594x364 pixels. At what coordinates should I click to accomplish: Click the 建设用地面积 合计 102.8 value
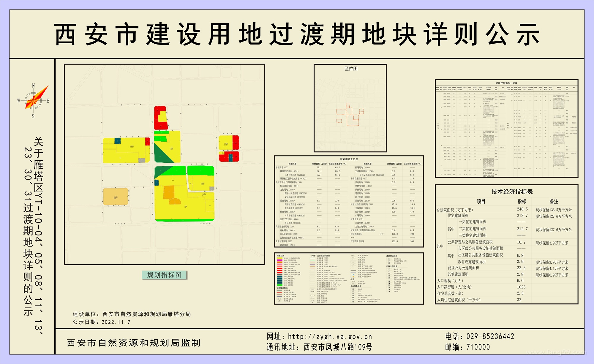coord(394,234)
